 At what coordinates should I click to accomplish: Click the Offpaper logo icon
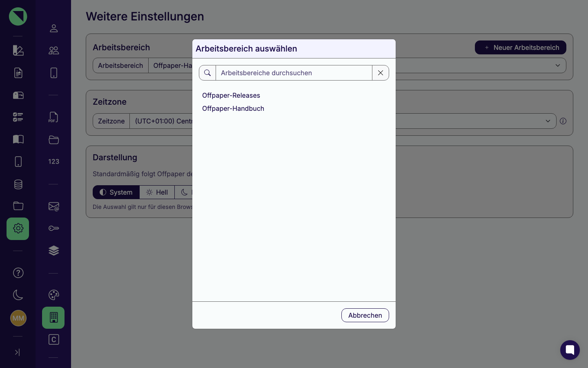point(18,16)
